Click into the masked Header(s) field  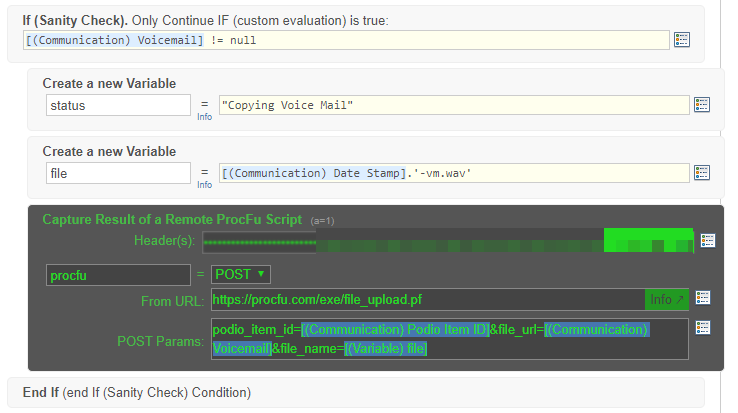tap(448, 241)
